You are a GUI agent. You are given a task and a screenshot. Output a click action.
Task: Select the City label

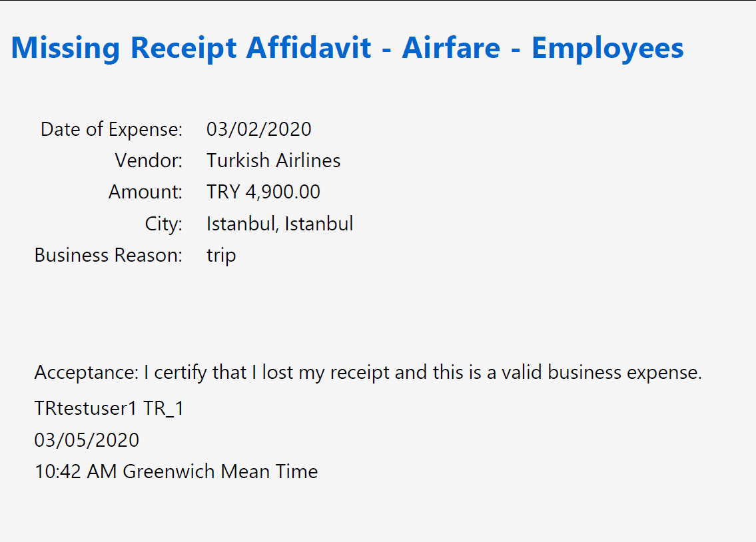click(163, 224)
